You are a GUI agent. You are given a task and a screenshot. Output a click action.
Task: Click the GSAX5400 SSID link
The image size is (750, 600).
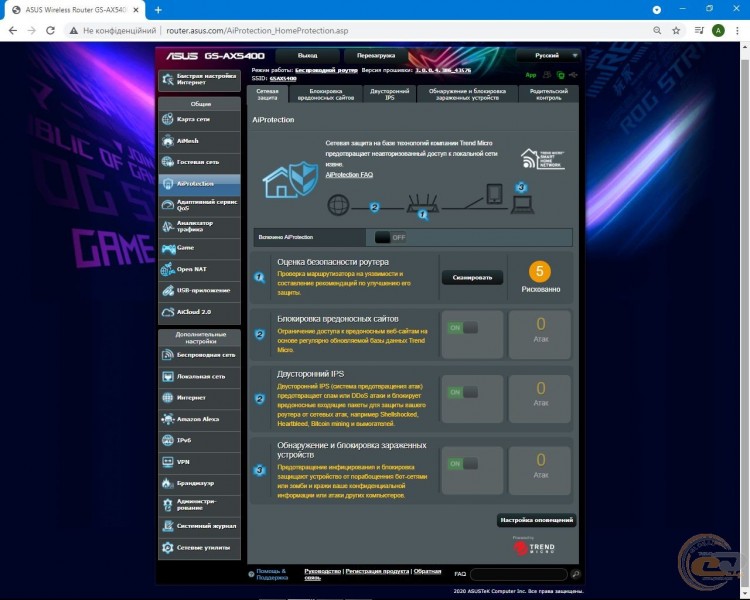tap(283, 78)
